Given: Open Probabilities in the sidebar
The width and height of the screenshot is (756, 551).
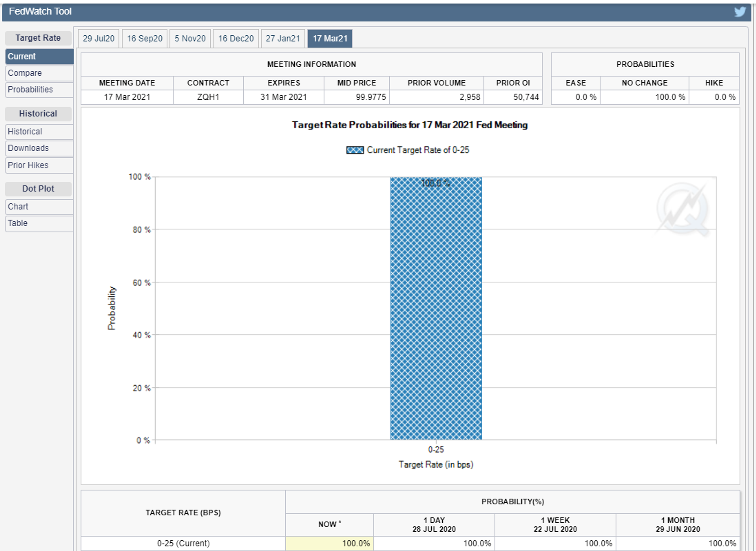Looking at the screenshot, I should [39, 90].
